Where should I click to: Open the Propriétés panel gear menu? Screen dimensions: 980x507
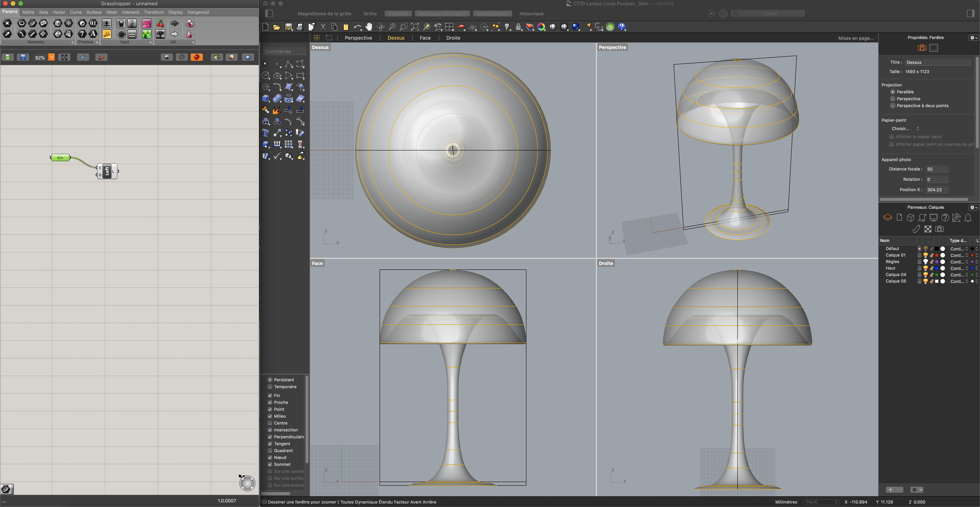pyautogui.click(x=973, y=38)
